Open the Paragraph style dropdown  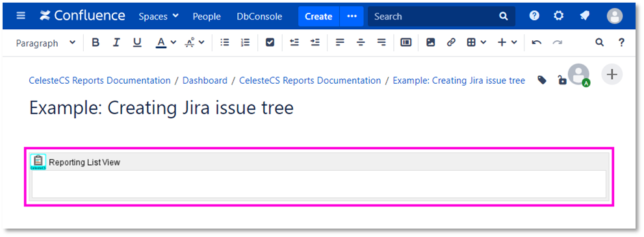coord(45,43)
